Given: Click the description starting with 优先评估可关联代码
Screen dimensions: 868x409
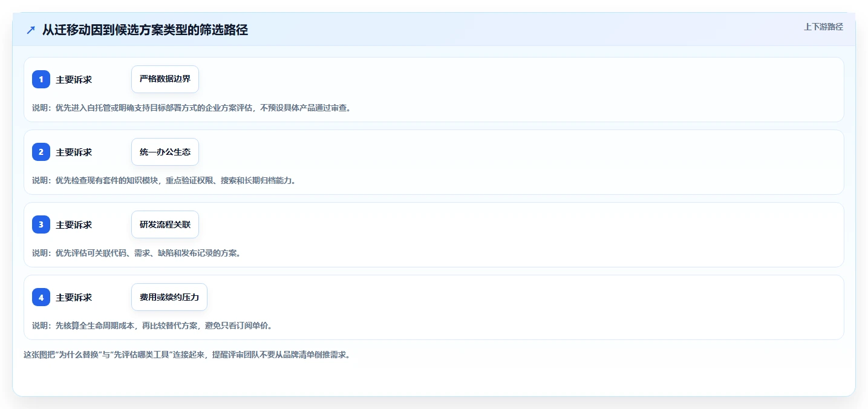Looking at the screenshot, I should [x=137, y=253].
